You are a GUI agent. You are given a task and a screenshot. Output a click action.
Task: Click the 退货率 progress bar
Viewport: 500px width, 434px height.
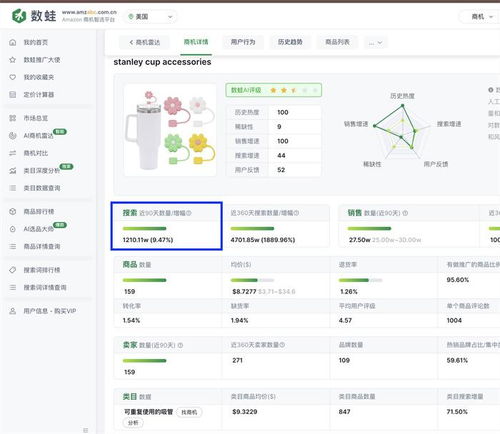(360, 280)
